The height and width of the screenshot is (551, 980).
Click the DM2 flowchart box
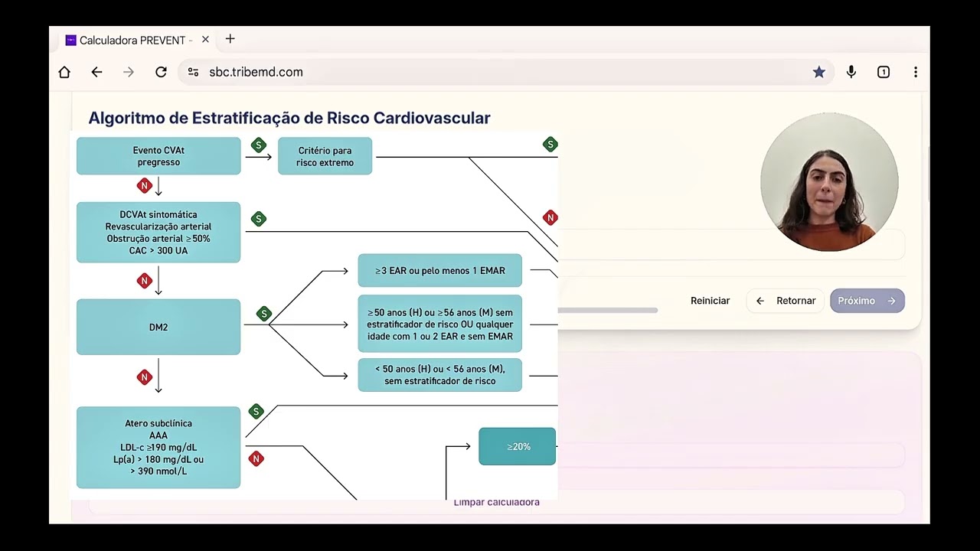coord(158,327)
